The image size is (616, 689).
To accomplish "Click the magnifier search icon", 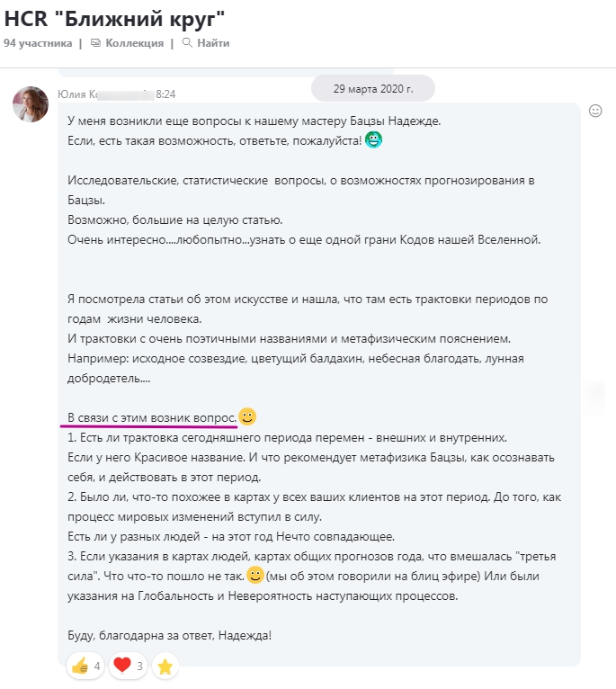I will click(187, 42).
